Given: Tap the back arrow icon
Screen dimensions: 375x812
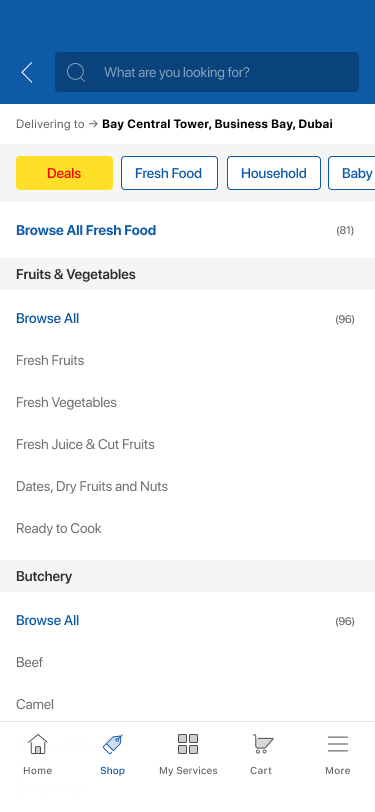Looking at the screenshot, I should 27,72.
